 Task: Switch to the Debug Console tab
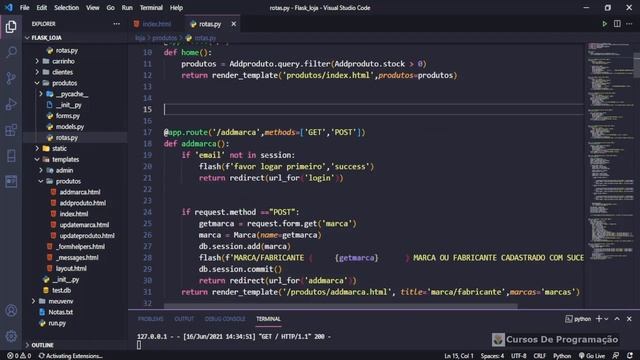[x=225, y=319]
